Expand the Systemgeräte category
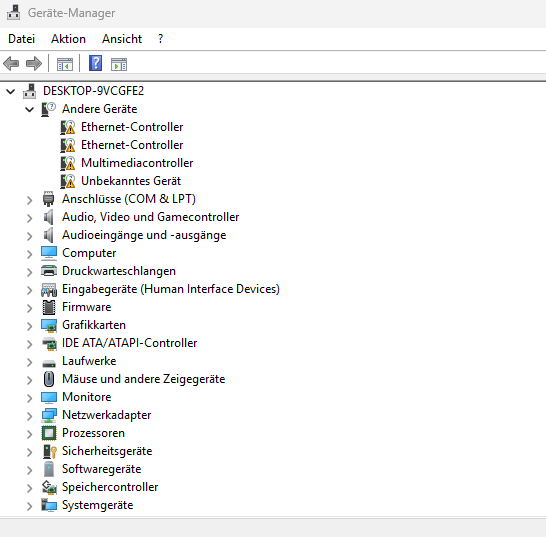The width and height of the screenshot is (546, 537). coord(30,506)
